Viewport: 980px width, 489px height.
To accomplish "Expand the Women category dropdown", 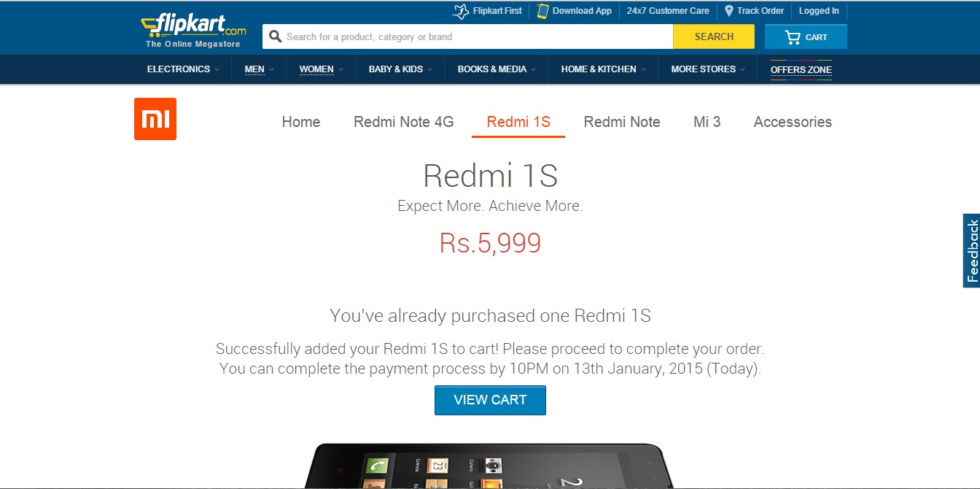I will (x=322, y=69).
